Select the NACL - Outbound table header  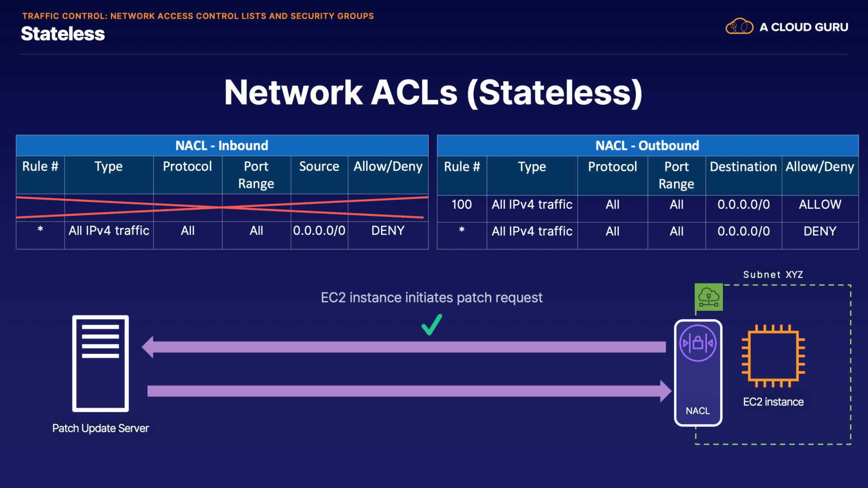(x=647, y=145)
